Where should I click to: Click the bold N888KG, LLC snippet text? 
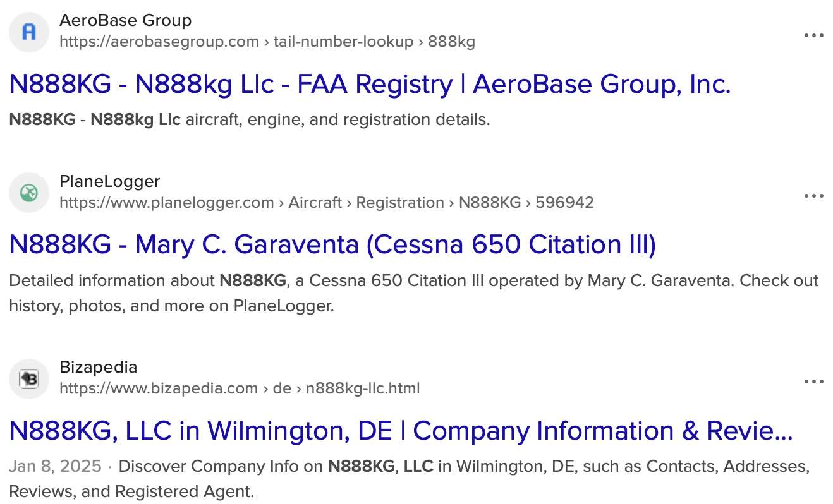pos(380,467)
